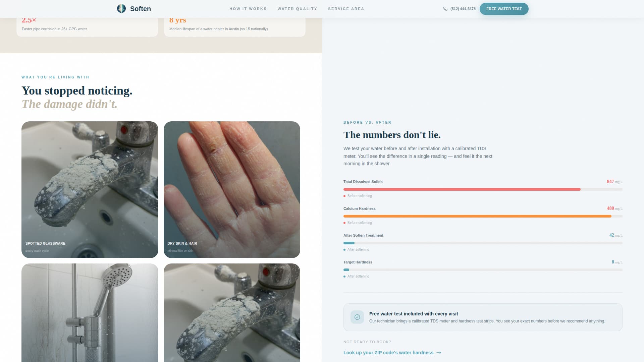Open the How It Works menu item

pos(248,9)
